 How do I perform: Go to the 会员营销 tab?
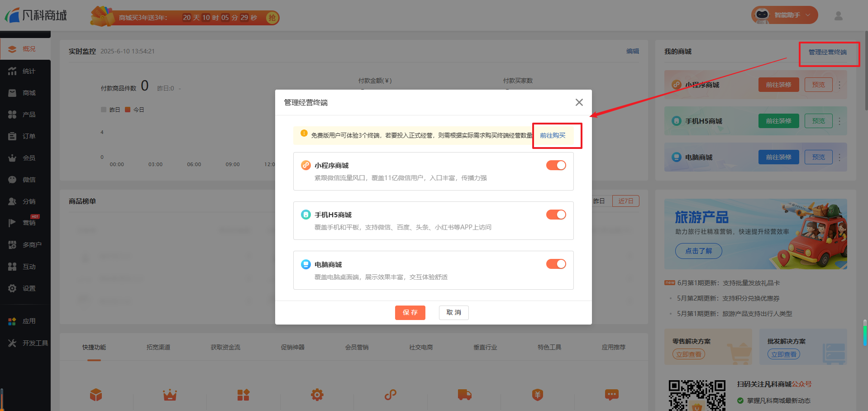point(357,347)
